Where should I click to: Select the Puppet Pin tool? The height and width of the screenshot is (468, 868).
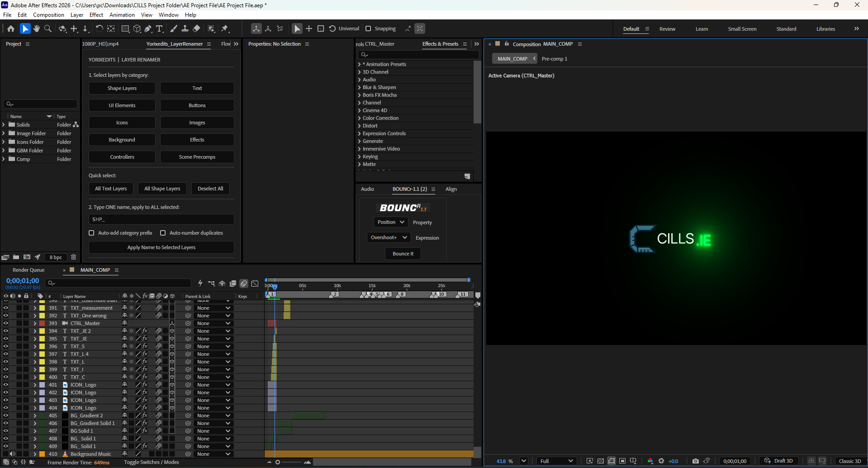pos(225,28)
